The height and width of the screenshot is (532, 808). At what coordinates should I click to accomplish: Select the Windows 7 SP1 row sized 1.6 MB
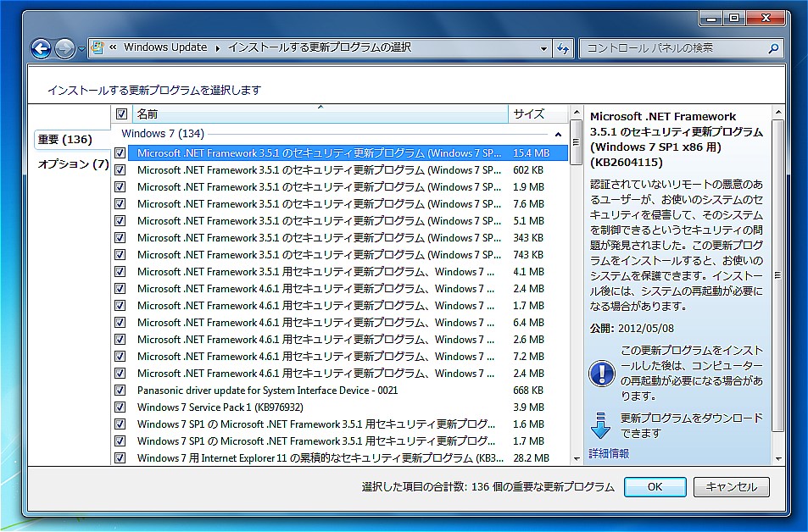341,424
